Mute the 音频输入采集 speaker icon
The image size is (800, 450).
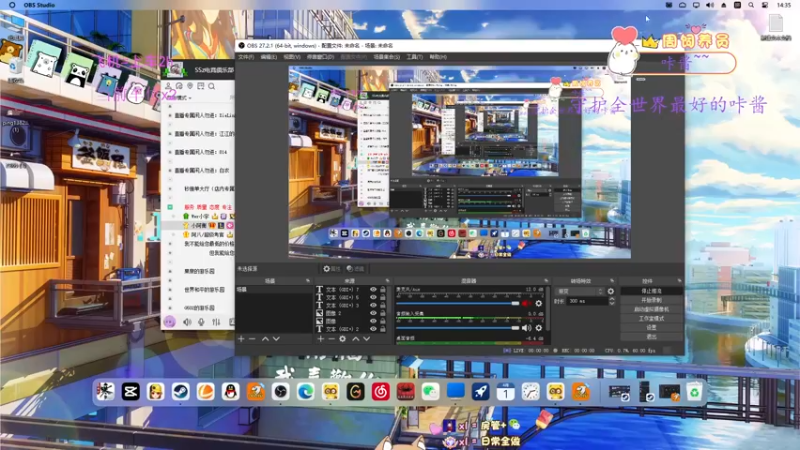[x=526, y=328]
